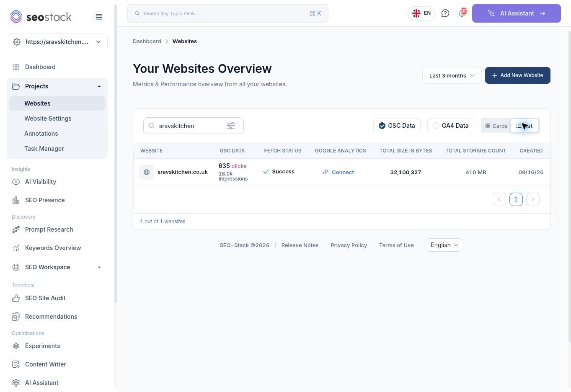
Task: Click the Recommendations document icon
Action: tap(16, 317)
